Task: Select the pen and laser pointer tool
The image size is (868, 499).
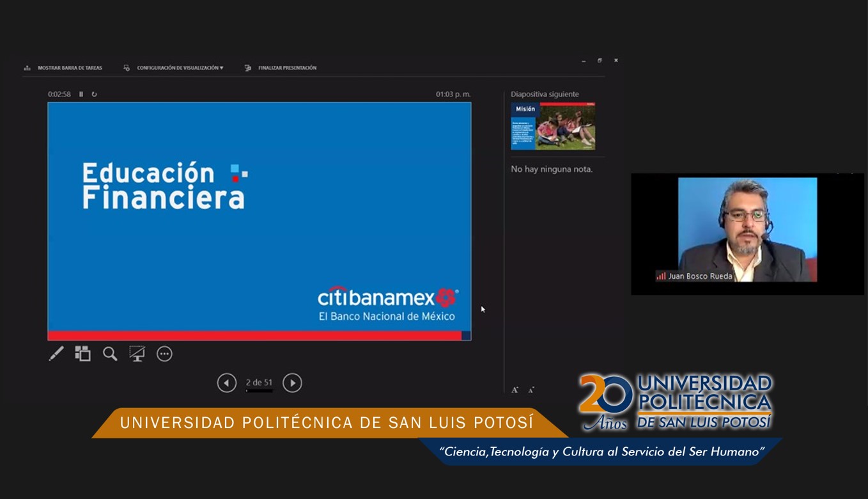Action: click(x=56, y=354)
